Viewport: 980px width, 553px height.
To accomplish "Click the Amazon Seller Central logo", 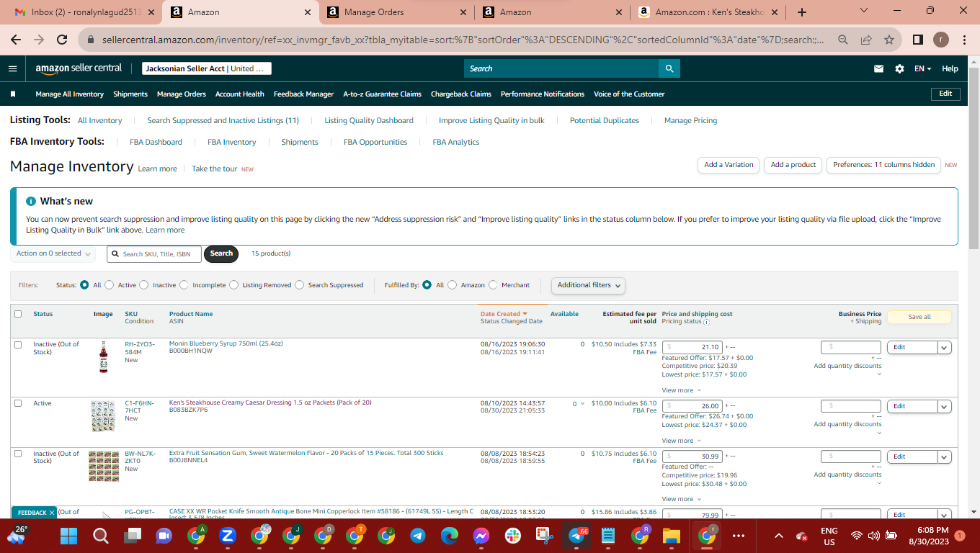I will point(79,68).
